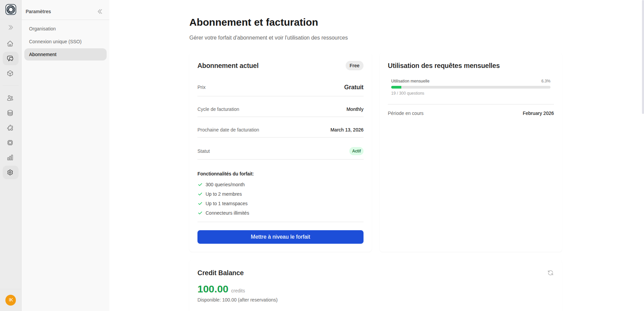Click the page vertical scrollbar
Screen dimensions: 644x311
coord(643,57)
